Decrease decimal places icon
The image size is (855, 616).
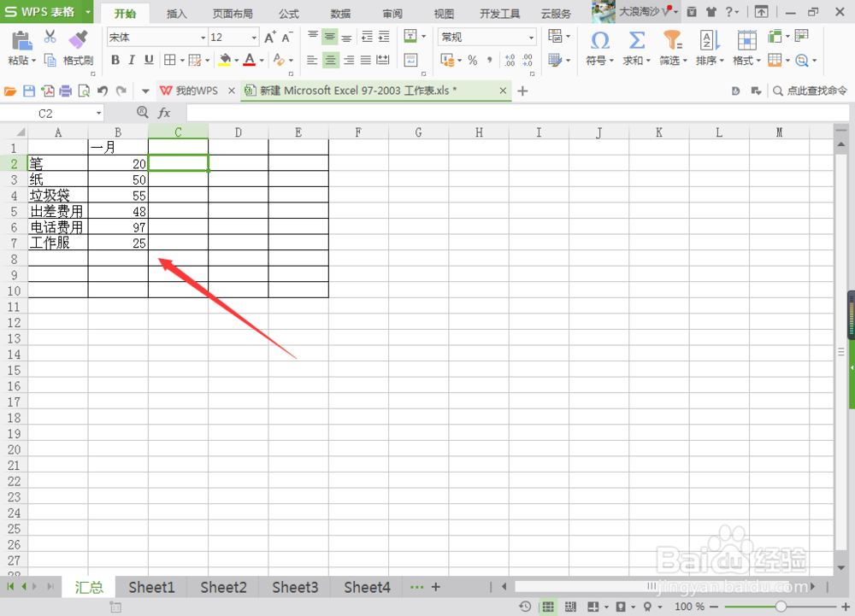point(528,60)
